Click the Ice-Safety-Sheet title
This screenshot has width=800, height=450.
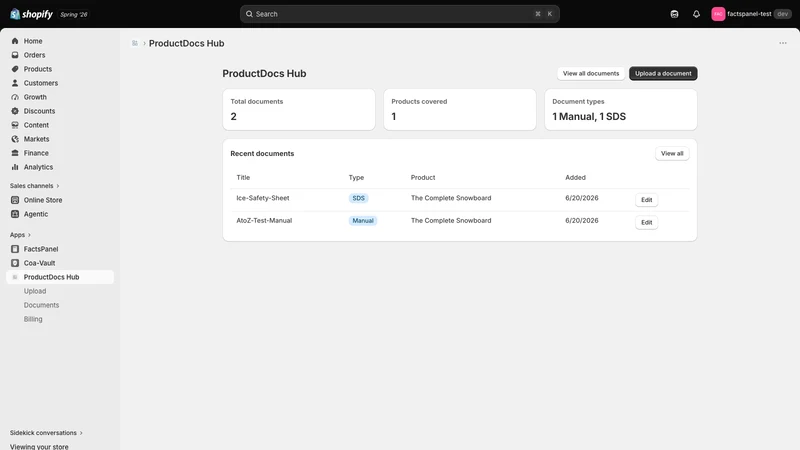click(x=263, y=198)
